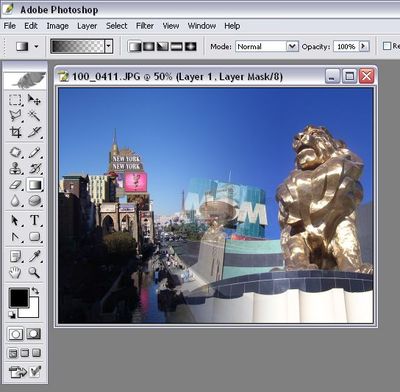Select the Eraser tool
400x392 pixels.
[15, 185]
